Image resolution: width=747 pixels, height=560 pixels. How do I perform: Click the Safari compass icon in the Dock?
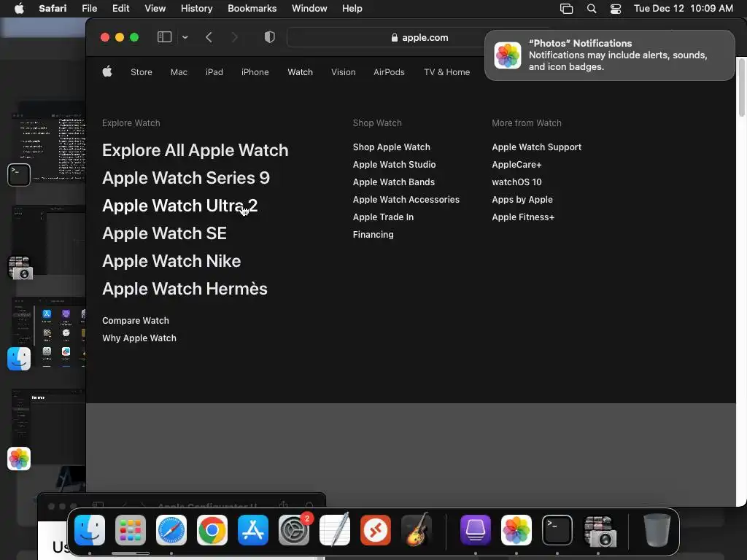pos(171,530)
